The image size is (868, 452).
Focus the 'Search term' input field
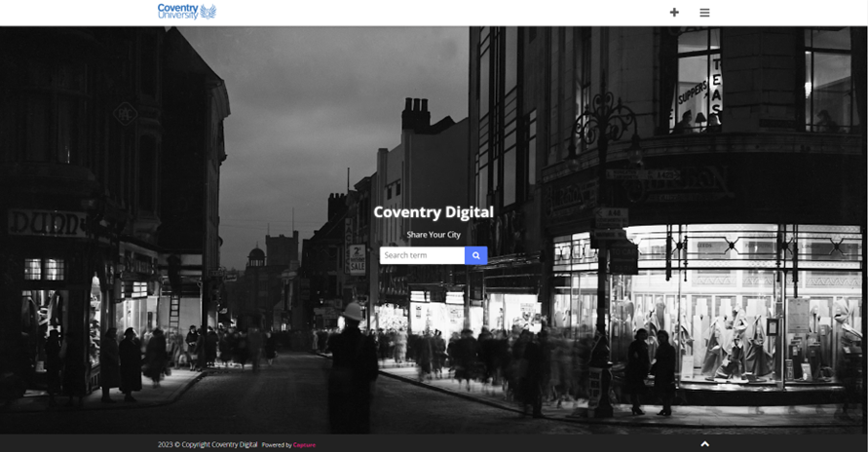[x=422, y=255]
